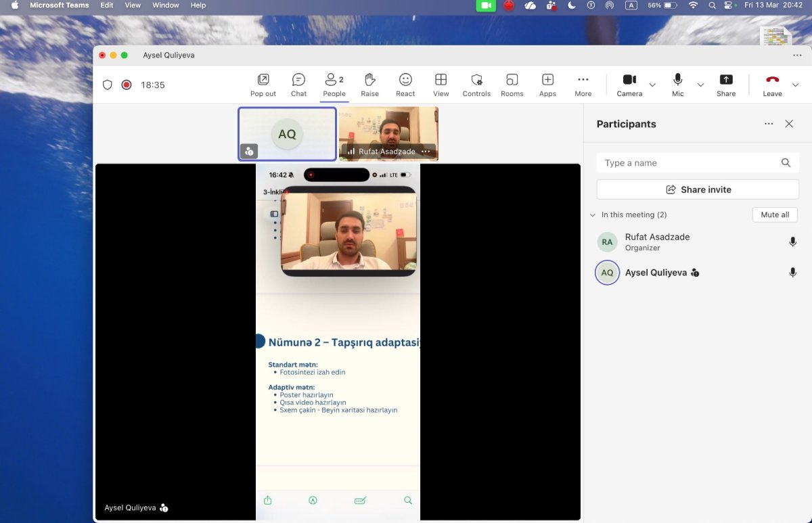812x523 pixels.
Task: Open the View layout options
Action: (x=441, y=85)
